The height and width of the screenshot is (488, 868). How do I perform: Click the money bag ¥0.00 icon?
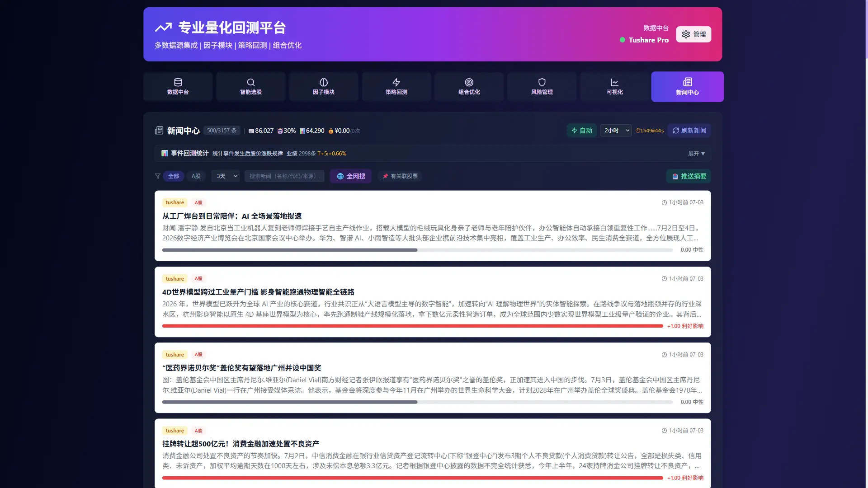(x=331, y=131)
